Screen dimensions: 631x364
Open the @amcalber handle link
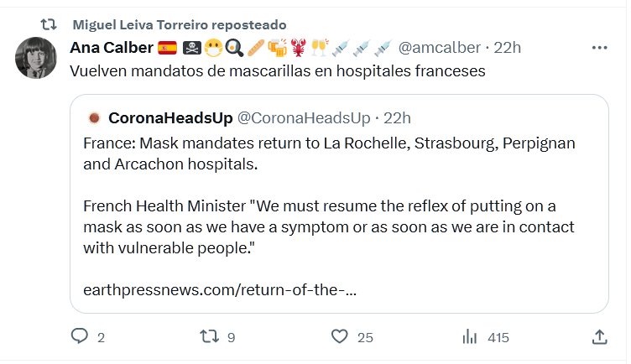(x=439, y=47)
